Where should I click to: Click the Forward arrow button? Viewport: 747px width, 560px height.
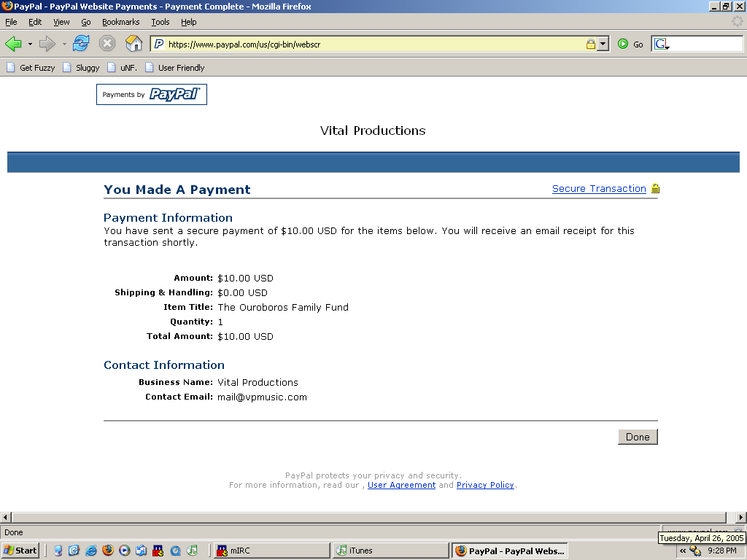[47, 44]
